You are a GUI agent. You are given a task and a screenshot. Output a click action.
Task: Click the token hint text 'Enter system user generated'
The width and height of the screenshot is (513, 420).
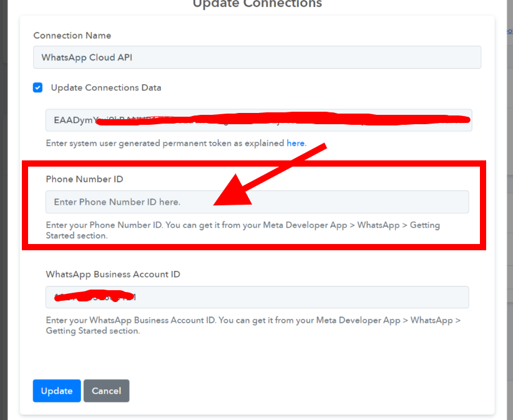click(x=104, y=144)
